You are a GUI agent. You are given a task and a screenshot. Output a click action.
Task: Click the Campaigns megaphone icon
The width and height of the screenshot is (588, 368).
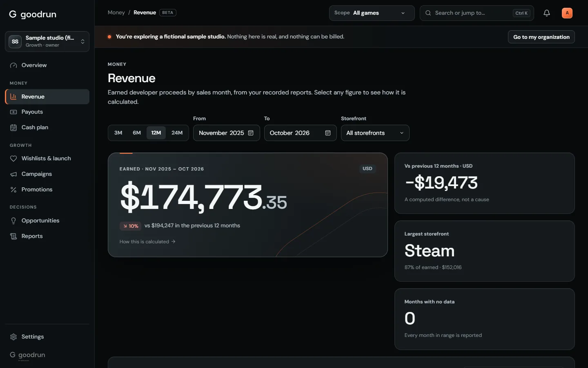(x=13, y=174)
